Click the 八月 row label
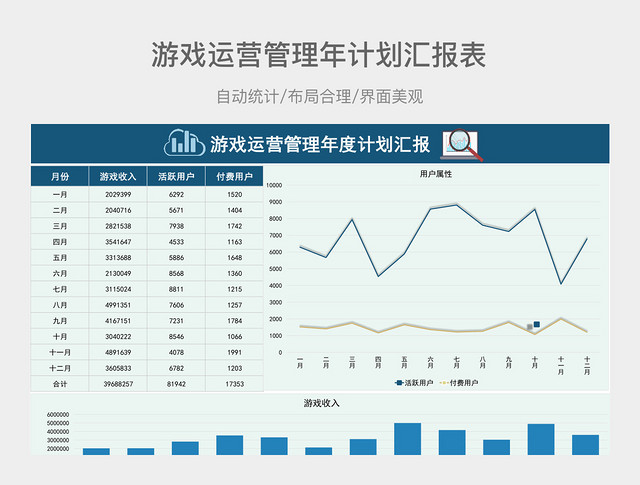Image resolution: width=640 pixels, height=485 pixels. (60, 305)
